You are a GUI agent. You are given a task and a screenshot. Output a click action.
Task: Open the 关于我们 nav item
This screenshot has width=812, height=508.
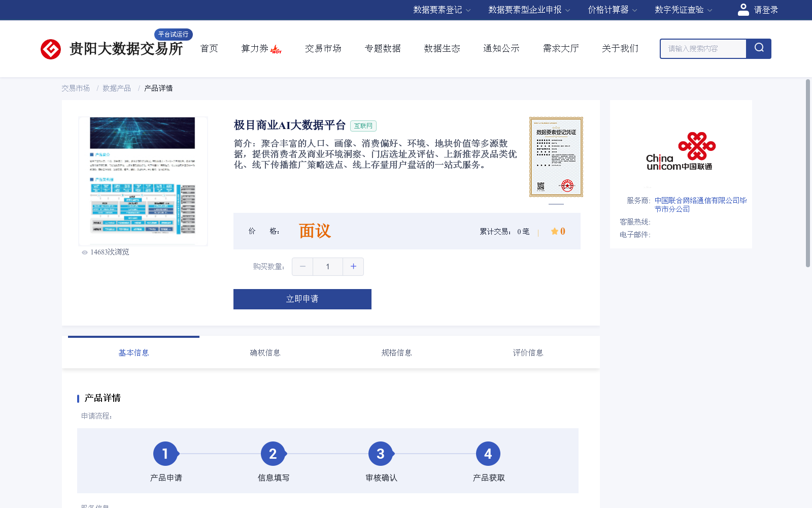[620, 48]
